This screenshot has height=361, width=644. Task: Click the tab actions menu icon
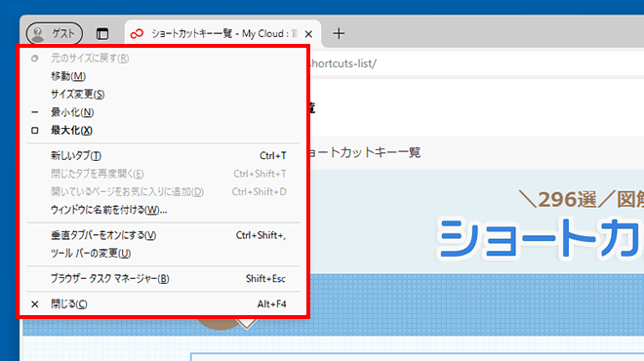[x=102, y=34]
